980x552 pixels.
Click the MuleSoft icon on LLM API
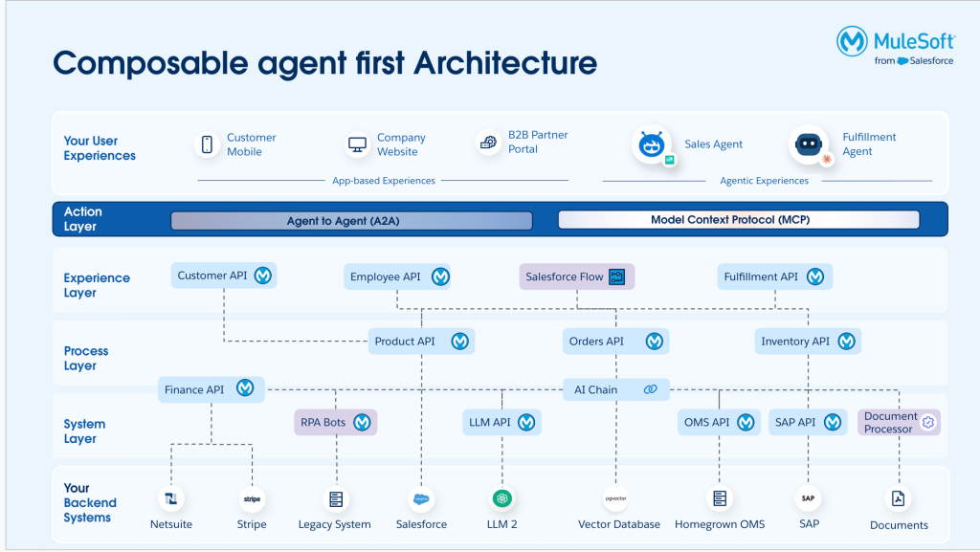point(526,423)
